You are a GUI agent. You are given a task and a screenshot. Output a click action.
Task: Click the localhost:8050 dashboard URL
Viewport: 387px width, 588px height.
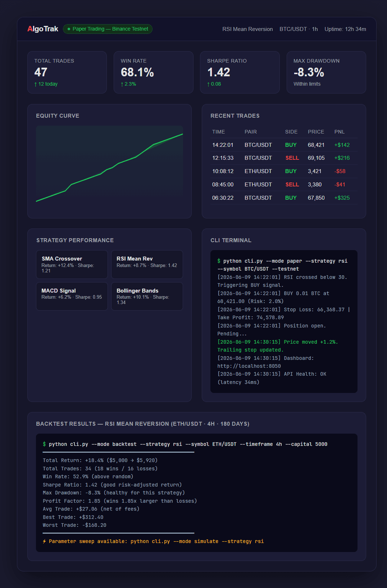tap(249, 366)
